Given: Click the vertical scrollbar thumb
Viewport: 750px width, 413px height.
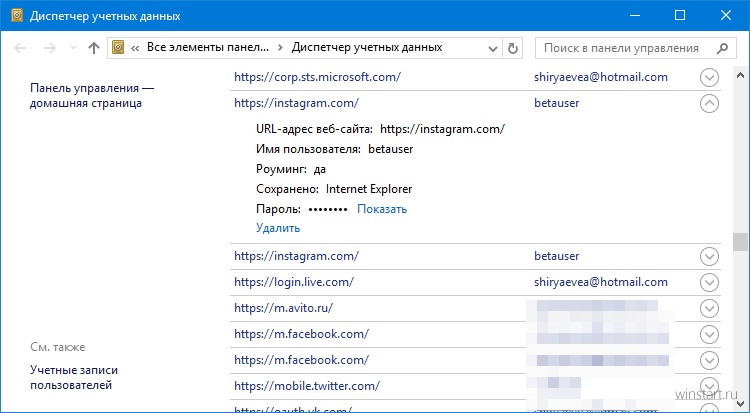Looking at the screenshot, I should (740, 242).
